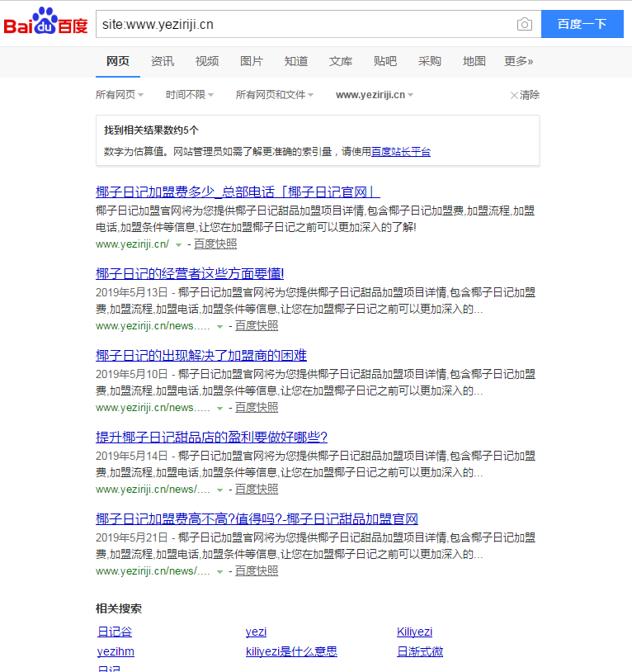
Task: Open related search yezihm
Action: click(x=116, y=651)
